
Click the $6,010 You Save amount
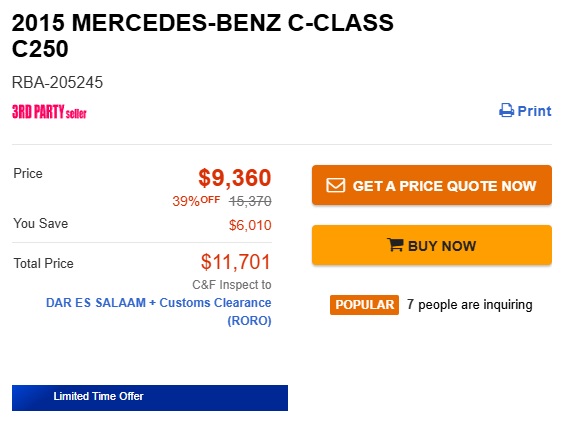[x=250, y=225]
